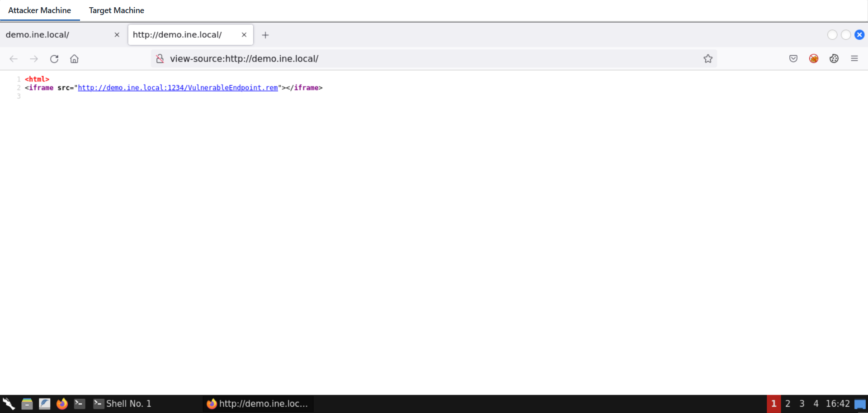
Task: Switch to the first demo.ine.local/ tab
Action: coord(54,35)
